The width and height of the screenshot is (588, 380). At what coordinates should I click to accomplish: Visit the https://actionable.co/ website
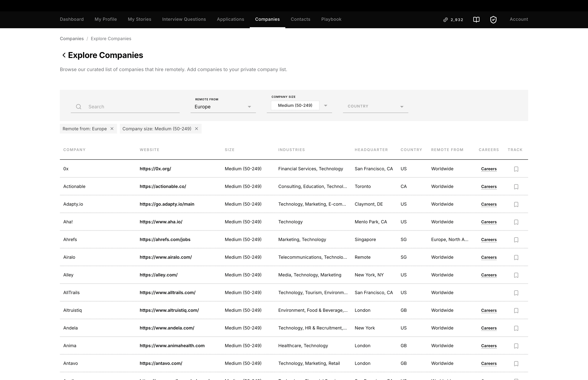pos(163,187)
